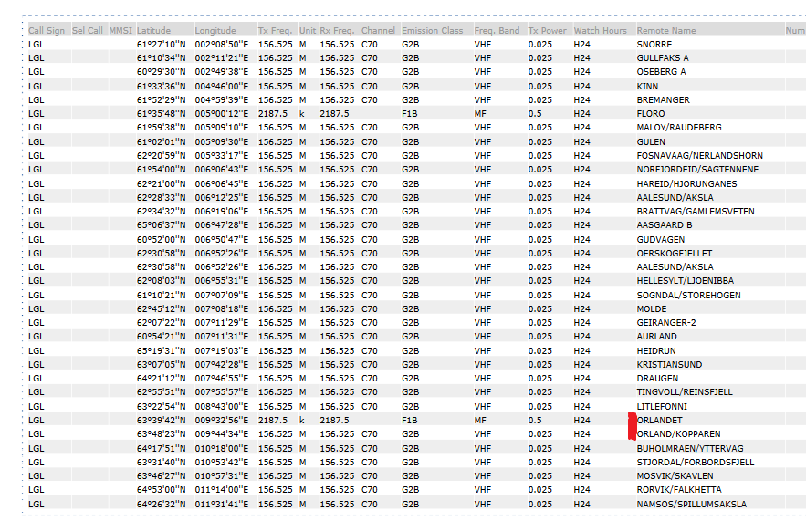The image size is (806, 532).
Task: Click latitude 64°53'00"N cell
Action: (161, 489)
